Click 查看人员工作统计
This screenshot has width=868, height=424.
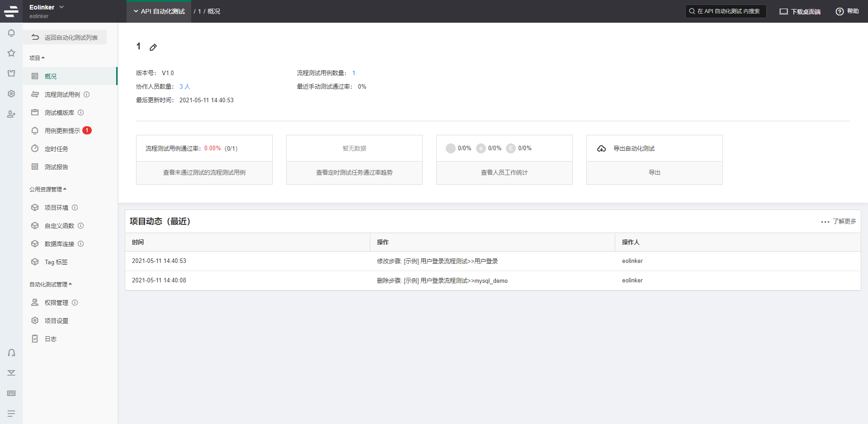pyautogui.click(x=505, y=172)
